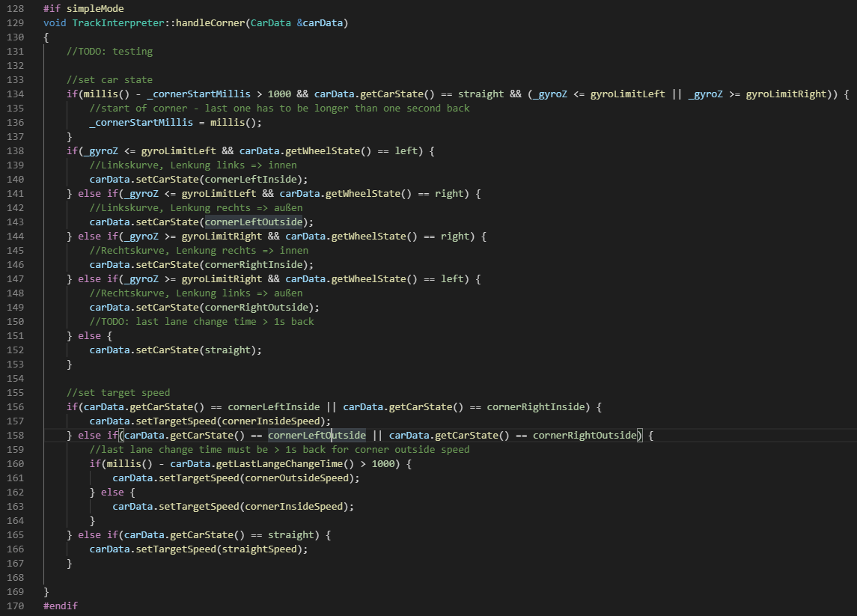Click line number 128 in the gutter
The height and width of the screenshot is (616, 857).
pyautogui.click(x=15, y=8)
